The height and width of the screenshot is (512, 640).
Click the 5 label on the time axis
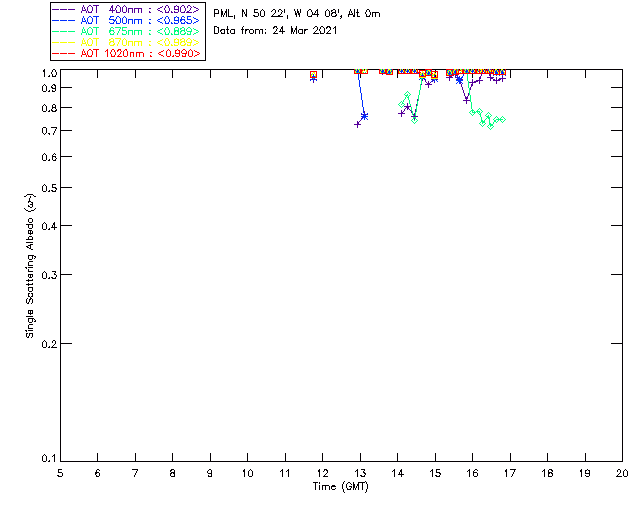tap(60, 473)
